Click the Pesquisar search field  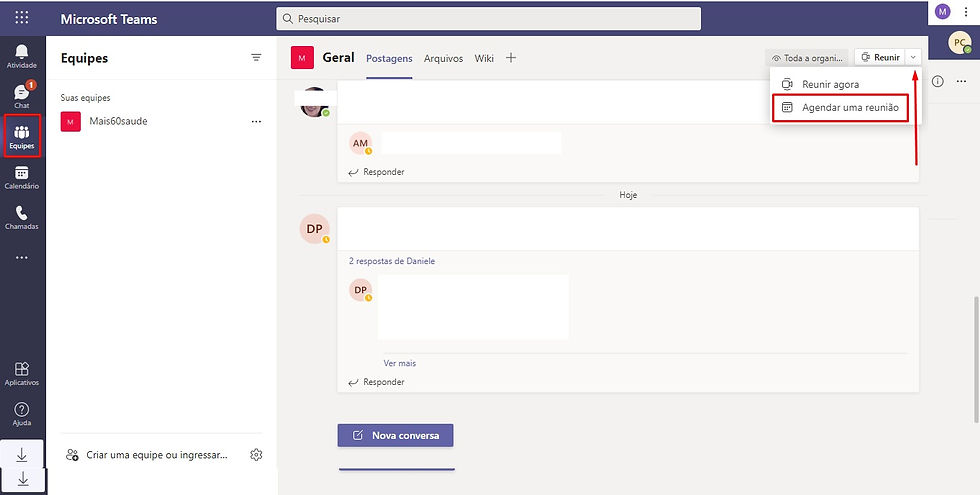coord(489,19)
